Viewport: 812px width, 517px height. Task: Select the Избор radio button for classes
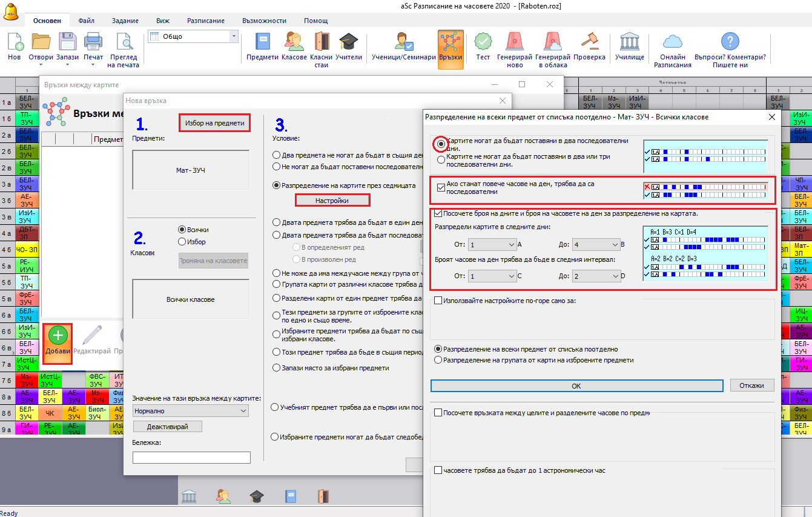pyautogui.click(x=182, y=242)
